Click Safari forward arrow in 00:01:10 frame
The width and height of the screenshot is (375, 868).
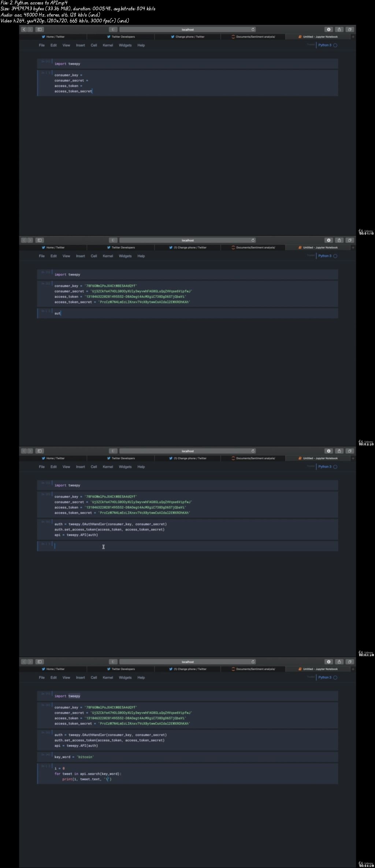[30, 29]
